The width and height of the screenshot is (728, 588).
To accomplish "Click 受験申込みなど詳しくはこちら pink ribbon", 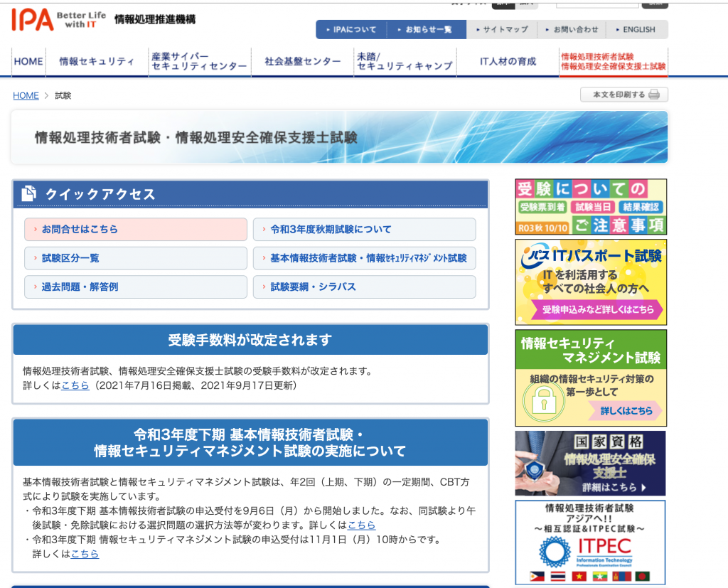I will click(597, 309).
